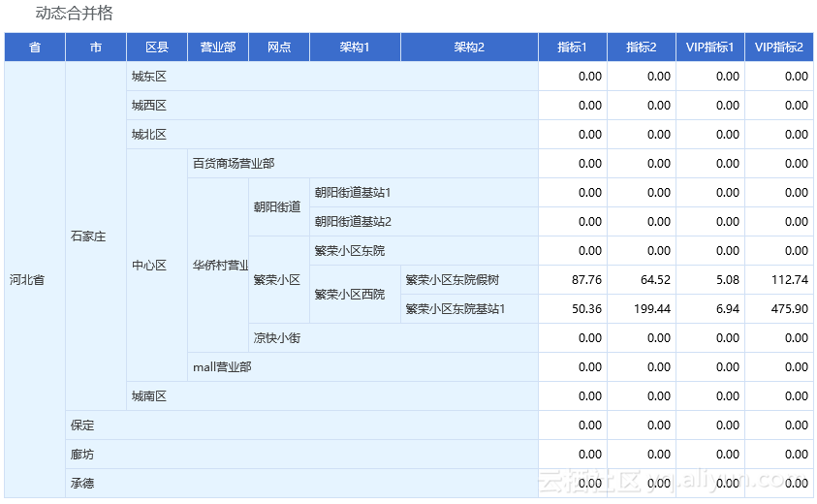Select the 繁荣小区东院 cell
This screenshot has height=504, width=817.
click(424, 251)
